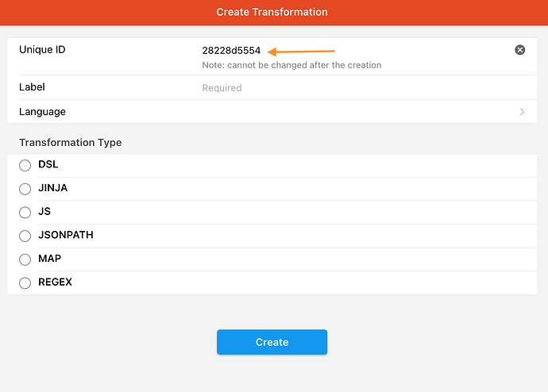Click the Create Transformation header title

pos(272,12)
